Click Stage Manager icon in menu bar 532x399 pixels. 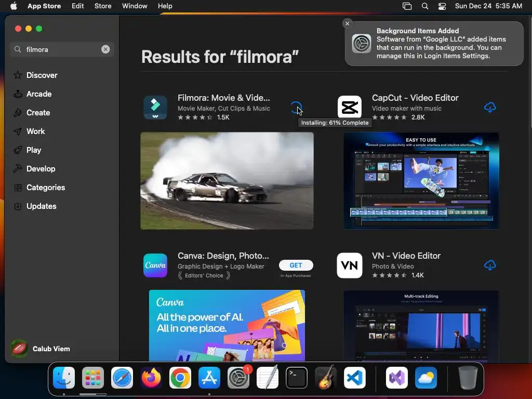click(x=407, y=6)
